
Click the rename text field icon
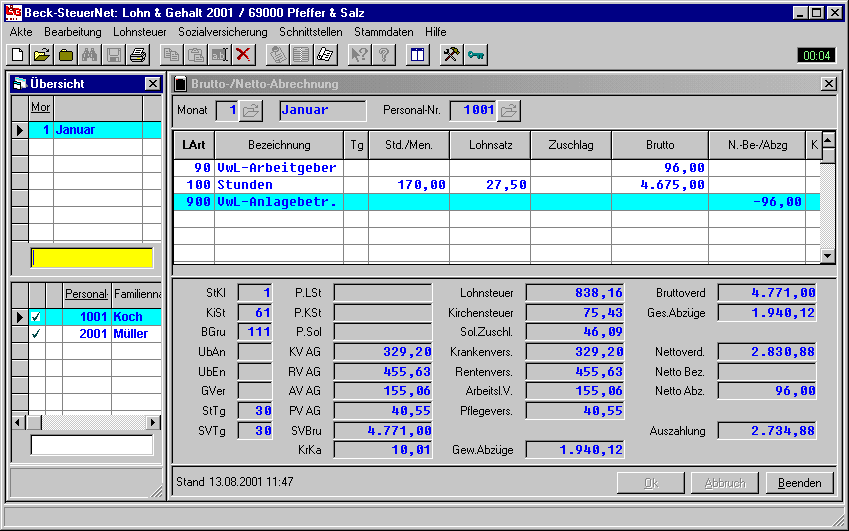pyautogui.click(x=219, y=55)
